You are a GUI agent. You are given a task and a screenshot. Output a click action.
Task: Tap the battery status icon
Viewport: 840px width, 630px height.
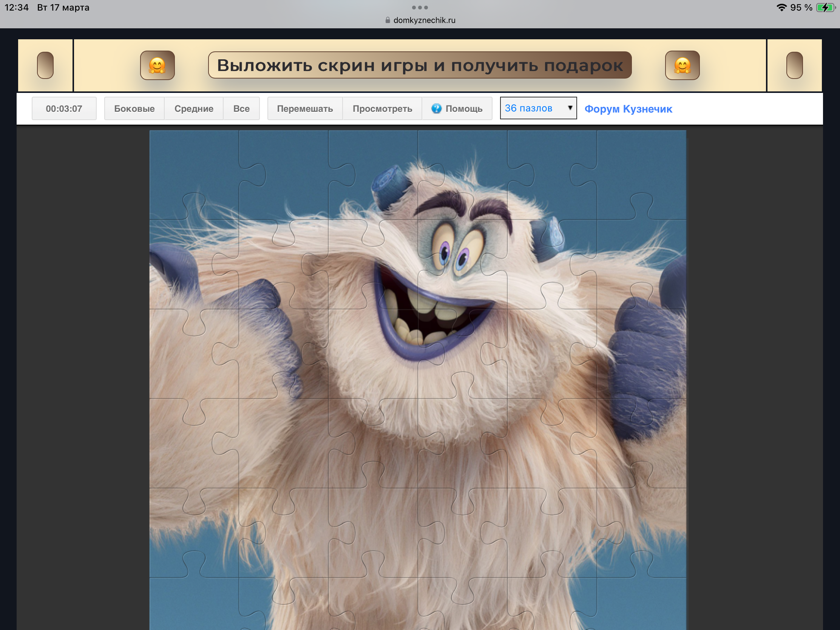pyautogui.click(x=825, y=8)
